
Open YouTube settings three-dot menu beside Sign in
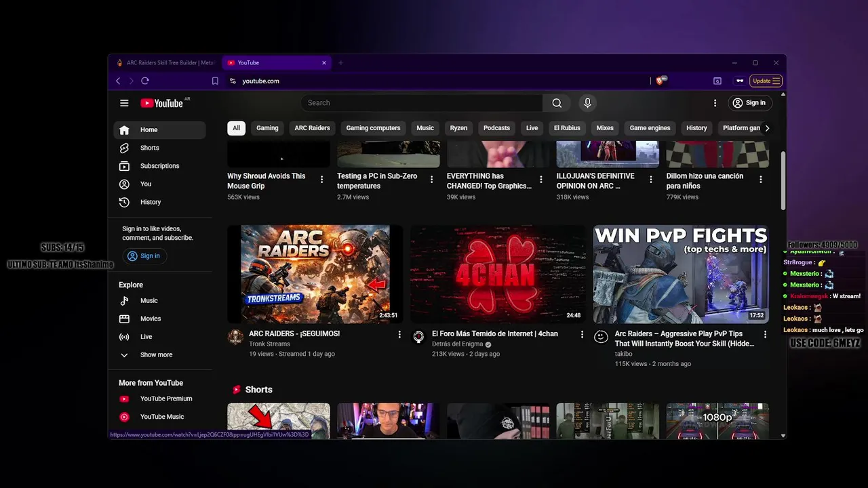coord(715,103)
